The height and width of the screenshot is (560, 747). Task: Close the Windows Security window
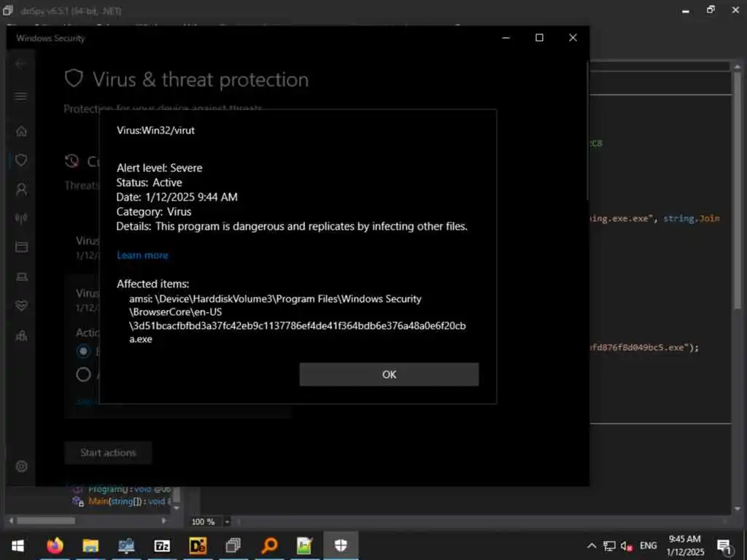click(x=573, y=38)
